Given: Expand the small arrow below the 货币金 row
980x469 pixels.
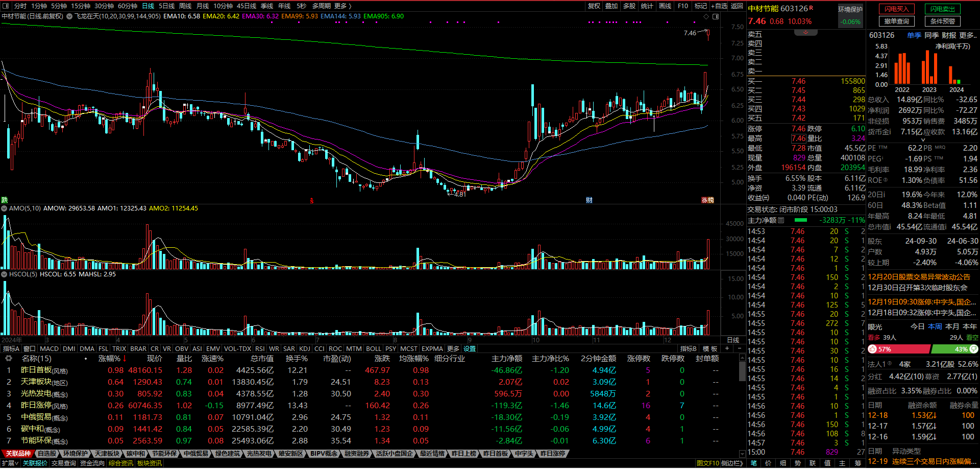Looking at the screenshot, I should [923, 139].
